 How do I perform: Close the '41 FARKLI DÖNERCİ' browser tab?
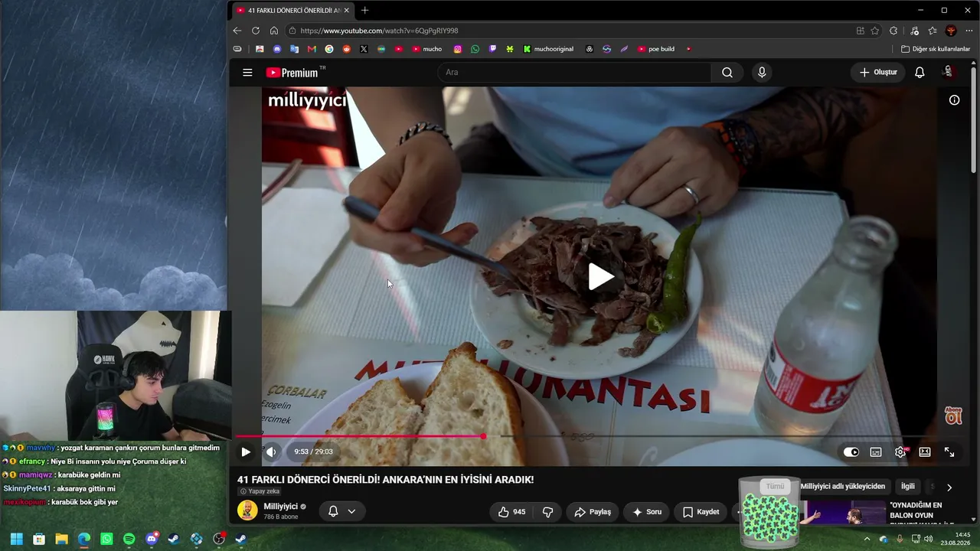coord(346,11)
